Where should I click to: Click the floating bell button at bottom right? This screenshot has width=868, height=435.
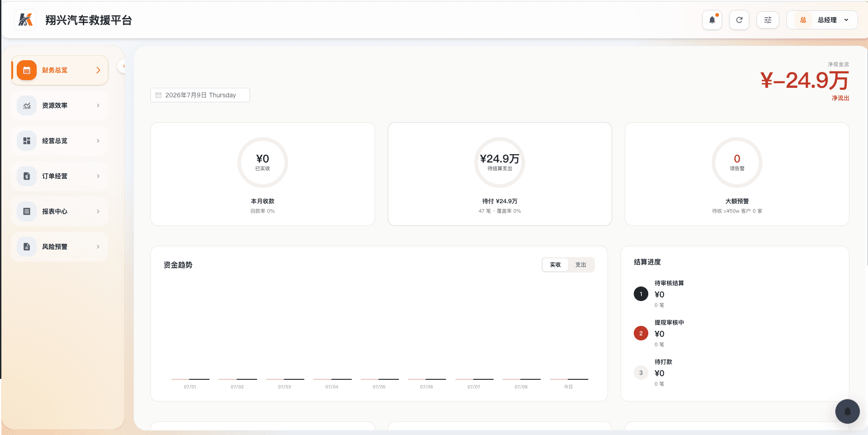847,411
